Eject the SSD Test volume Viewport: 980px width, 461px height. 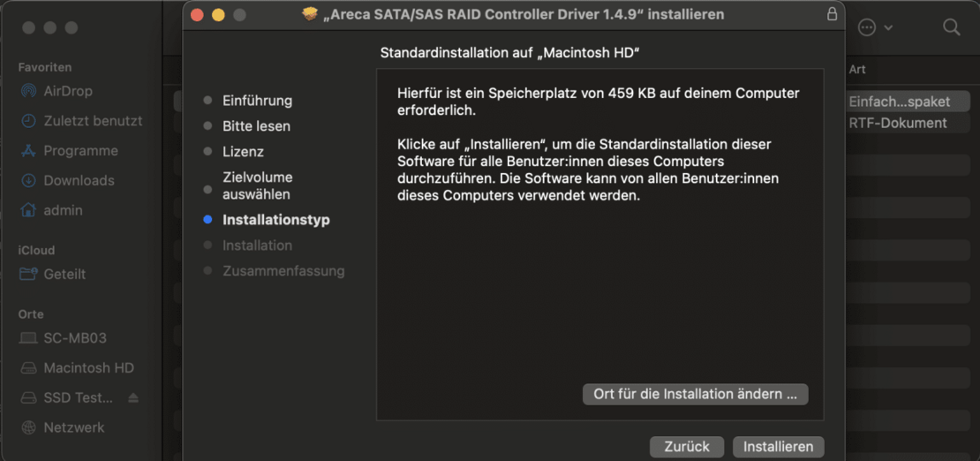coord(133,398)
